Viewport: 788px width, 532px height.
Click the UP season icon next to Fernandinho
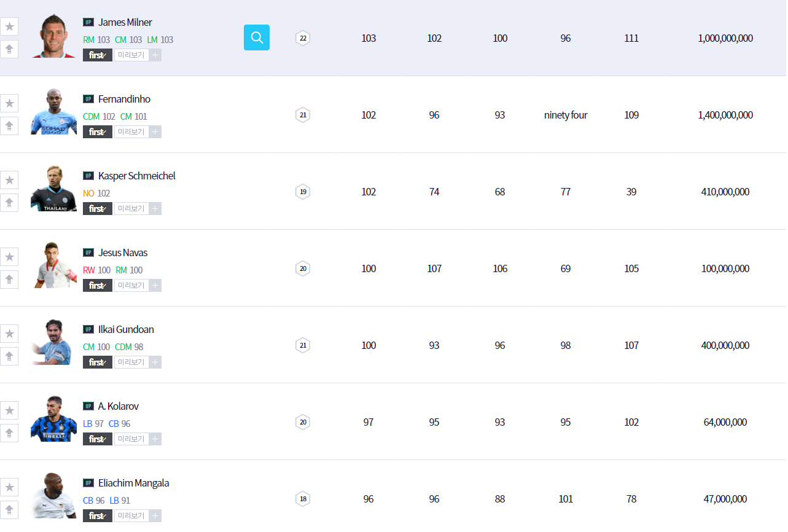pos(88,99)
